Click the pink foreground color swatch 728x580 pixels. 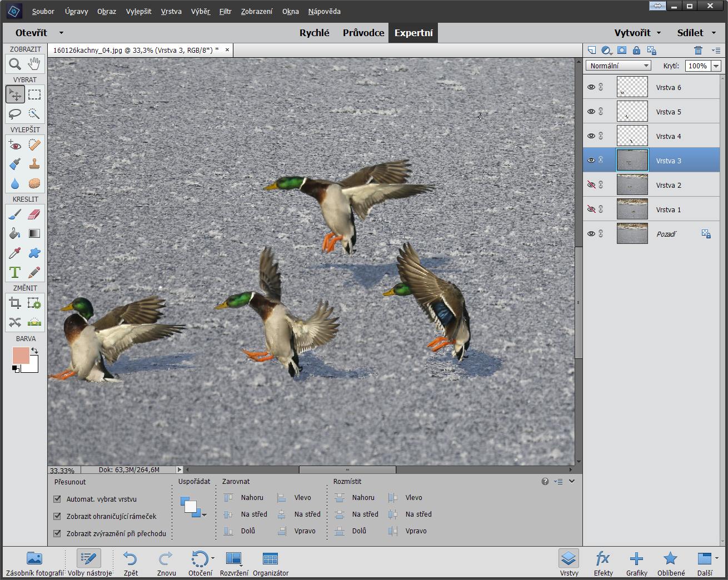point(21,356)
